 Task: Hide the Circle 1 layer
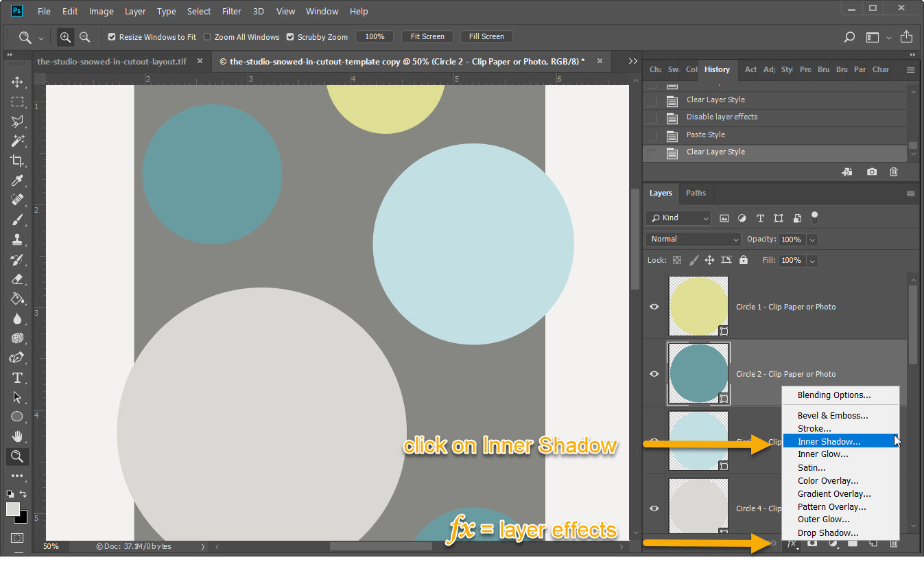[x=654, y=307]
